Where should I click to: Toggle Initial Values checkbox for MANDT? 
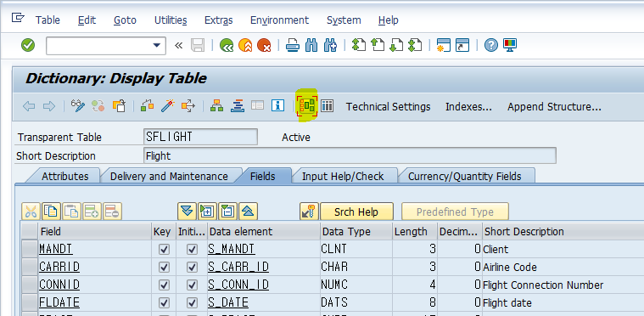click(192, 250)
